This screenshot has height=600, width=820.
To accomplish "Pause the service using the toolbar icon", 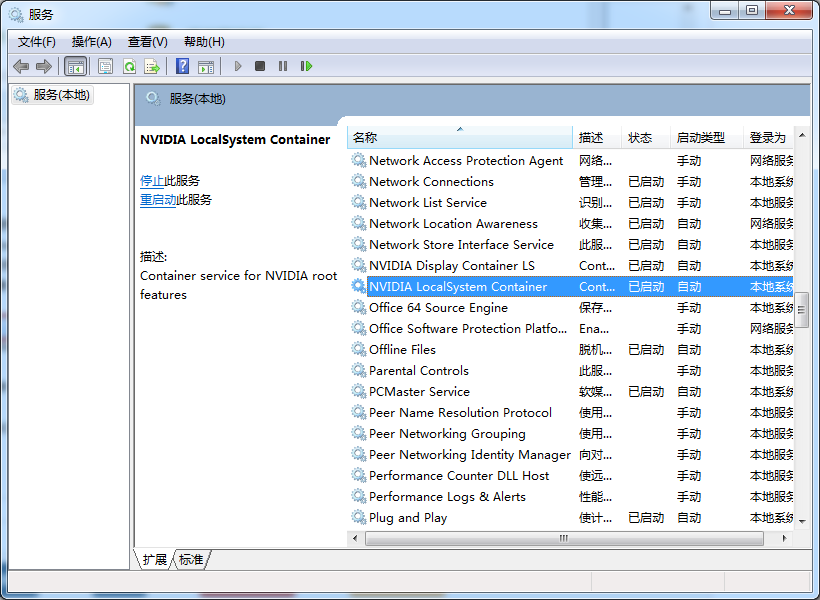I will 283,66.
